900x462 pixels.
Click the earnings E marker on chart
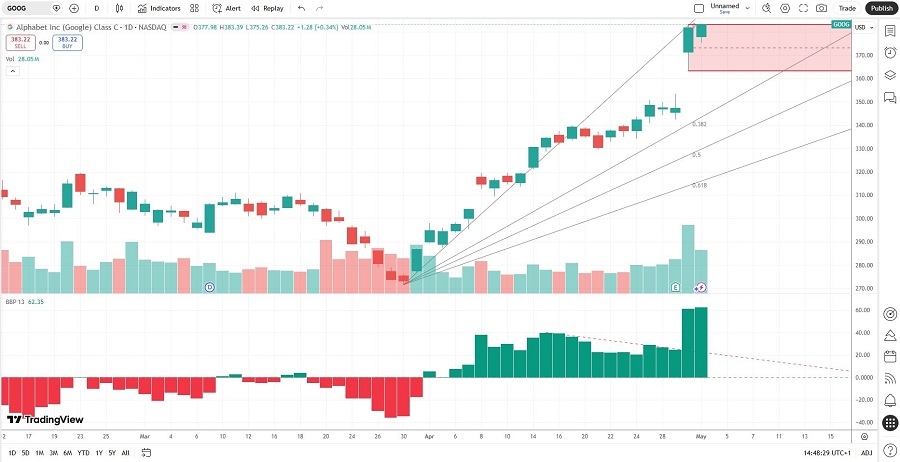(676, 287)
